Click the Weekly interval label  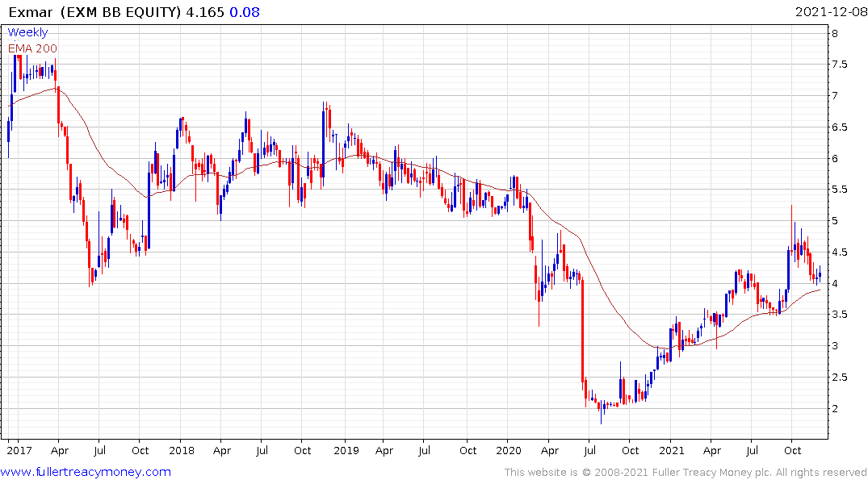click(x=27, y=32)
